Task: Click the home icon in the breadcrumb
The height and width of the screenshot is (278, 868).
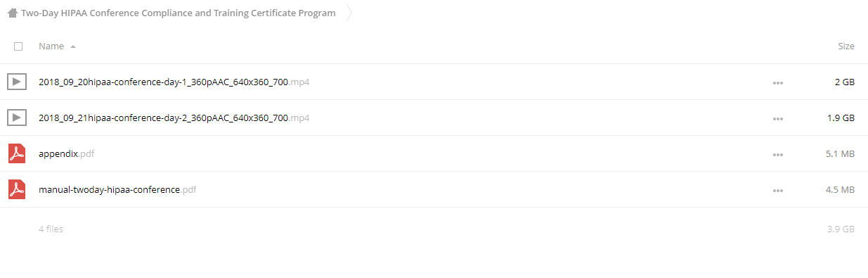Action: (x=12, y=13)
